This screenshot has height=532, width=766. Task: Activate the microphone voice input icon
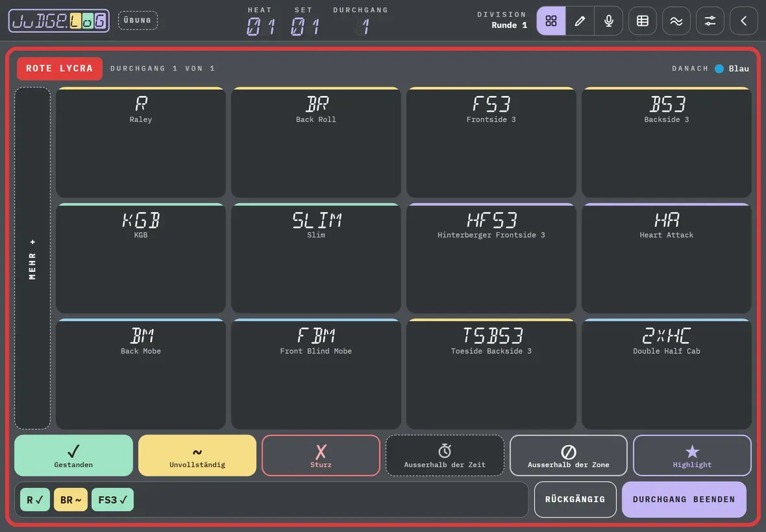coord(609,21)
